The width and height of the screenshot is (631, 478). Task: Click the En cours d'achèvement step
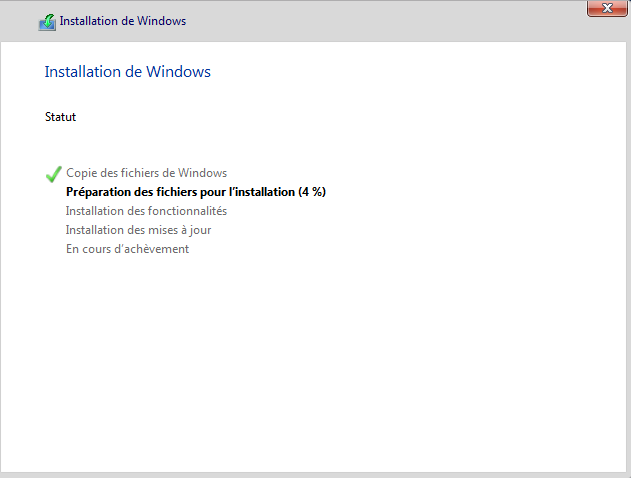click(x=127, y=249)
